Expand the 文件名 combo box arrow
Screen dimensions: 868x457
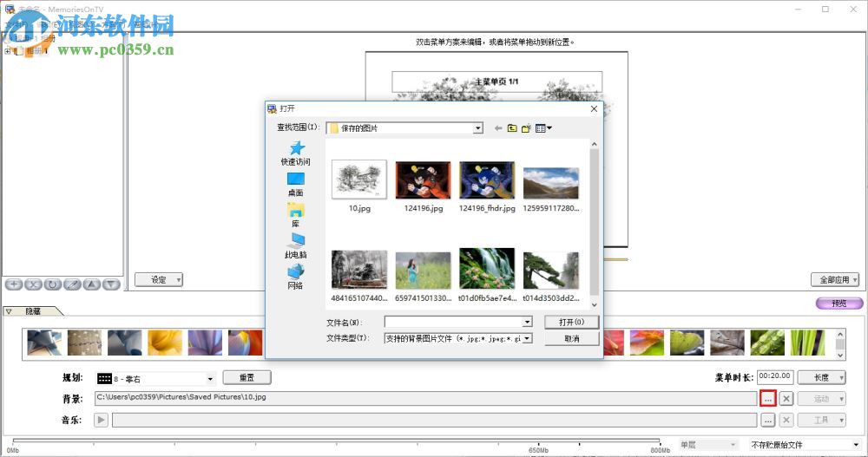click(x=528, y=322)
